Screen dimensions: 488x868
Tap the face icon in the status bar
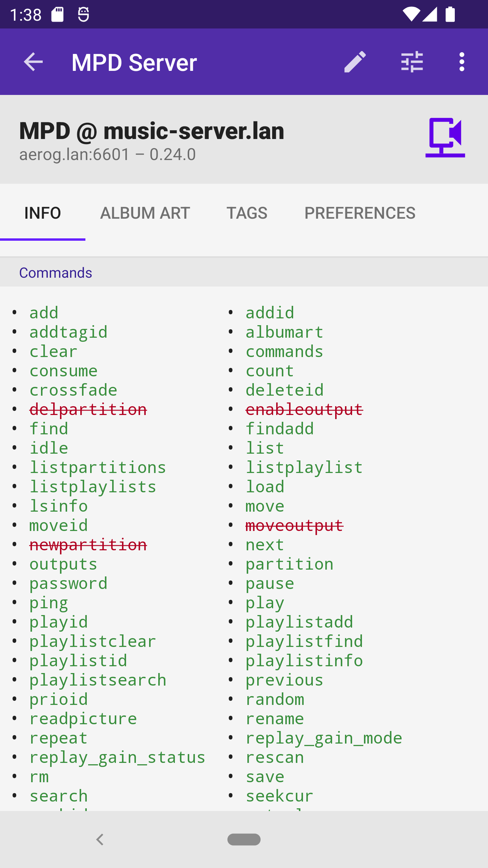[x=83, y=15]
